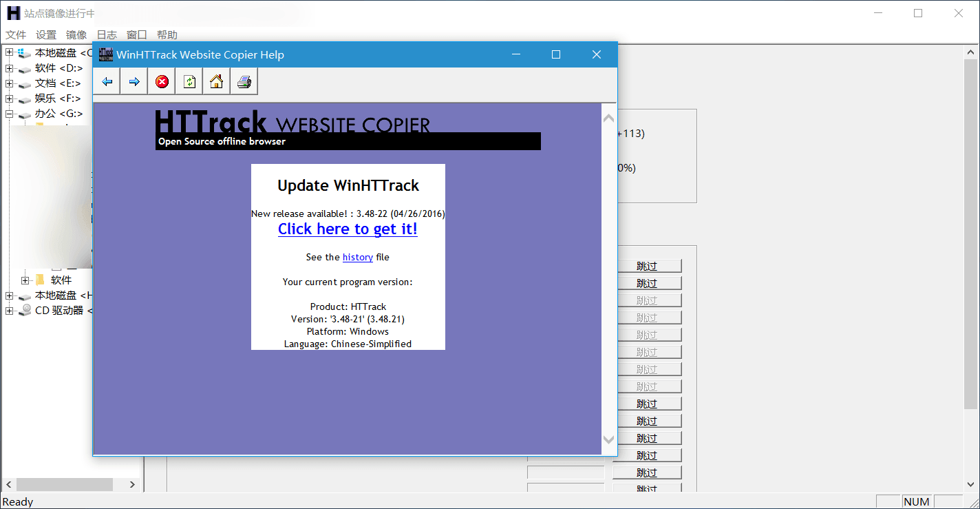The width and height of the screenshot is (980, 509).
Task: Click the main window vertical scroll-down arrow
Action: coord(970,485)
